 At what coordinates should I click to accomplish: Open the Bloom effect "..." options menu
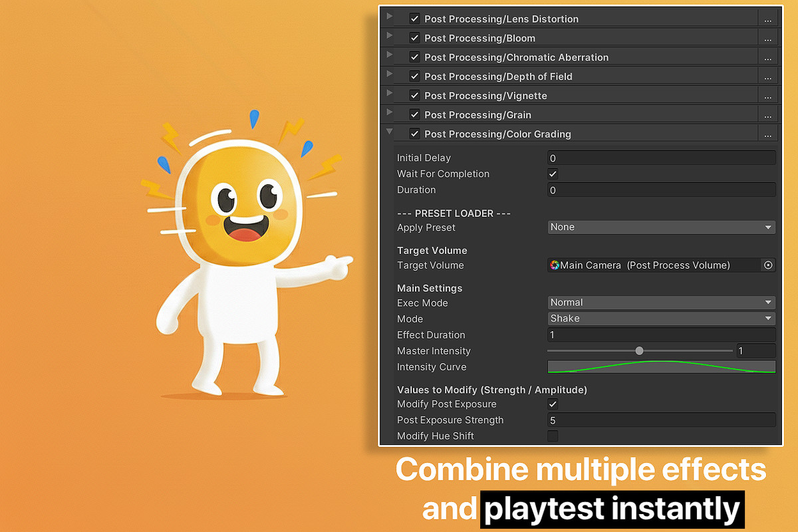coord(768,38)
